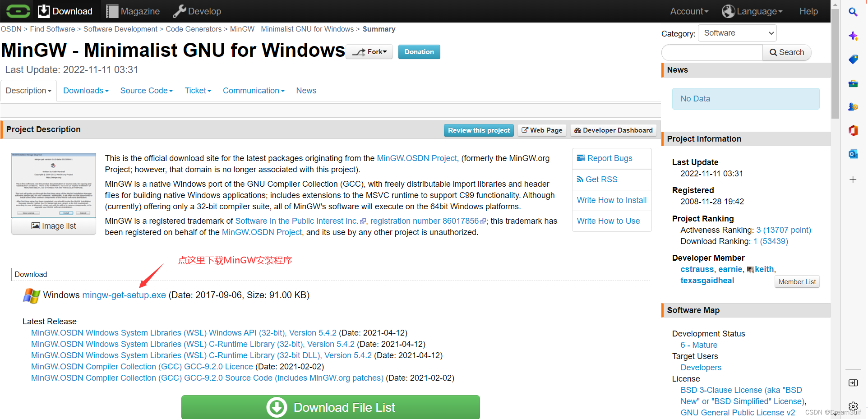Open the Magazine top navigation item

point(133,11)
